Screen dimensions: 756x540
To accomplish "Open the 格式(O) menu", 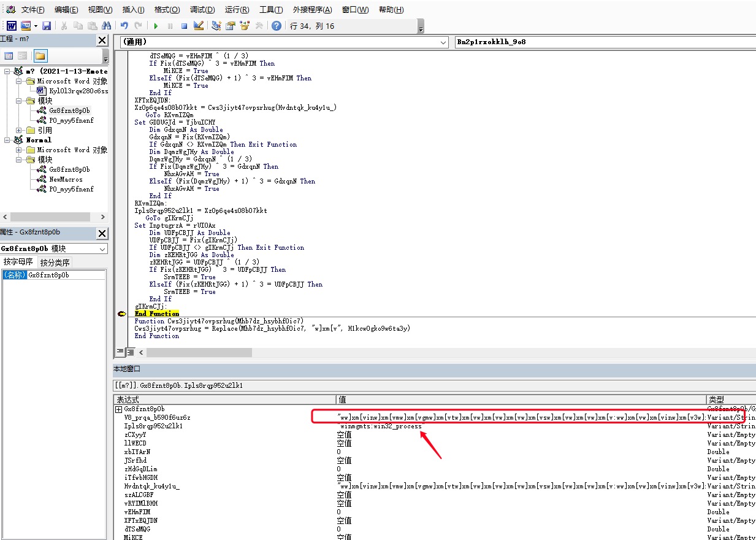I will (167, 10).
